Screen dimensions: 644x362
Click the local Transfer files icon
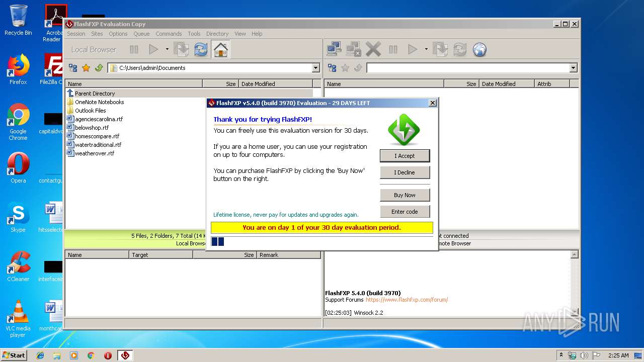click(x=181, y=49)
